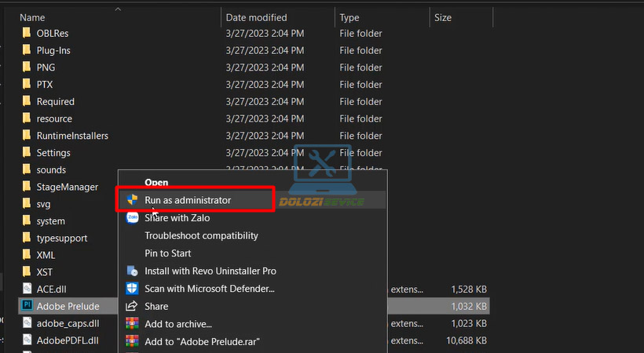
Task: Select the StageManager folder
Action: (x=67, y=187)
